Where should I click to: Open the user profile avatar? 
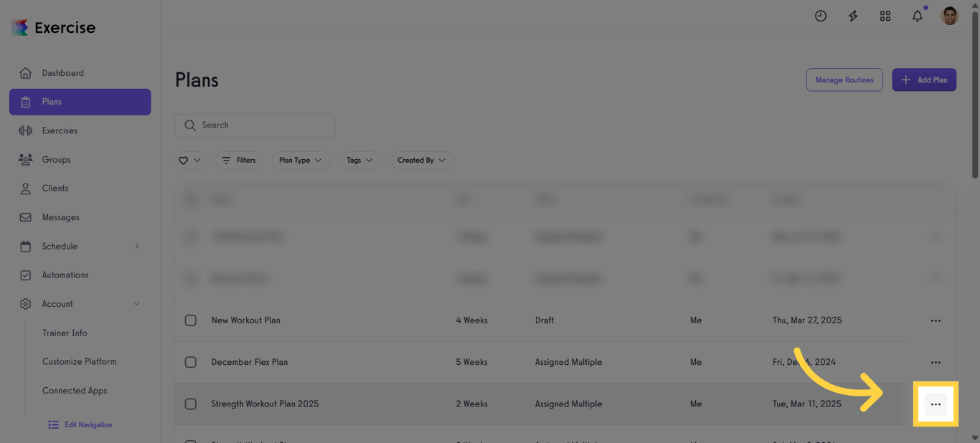click(x=950, y=16)
